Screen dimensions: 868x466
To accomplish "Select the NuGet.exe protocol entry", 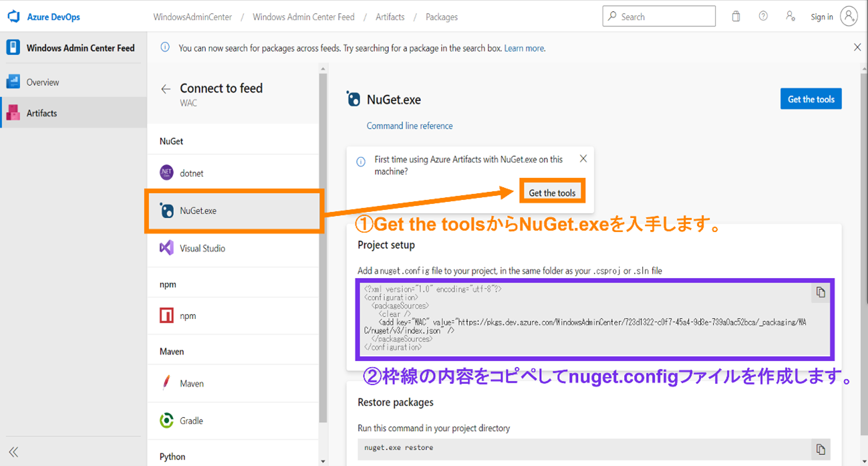I will [233, 211].
